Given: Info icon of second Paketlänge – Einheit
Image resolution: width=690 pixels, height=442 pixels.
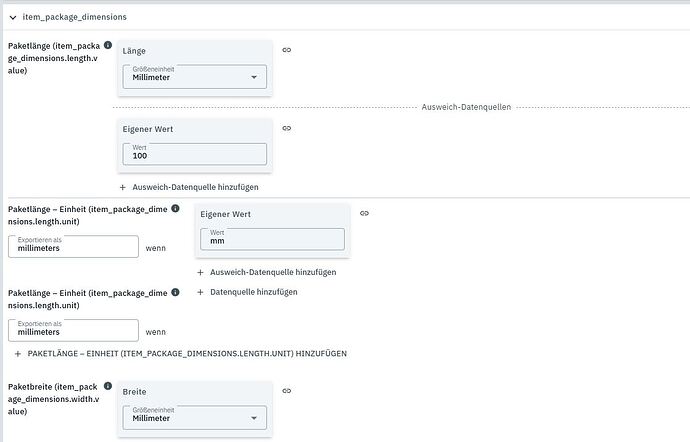Looking at the screenshot, I should tap(175, 292).
